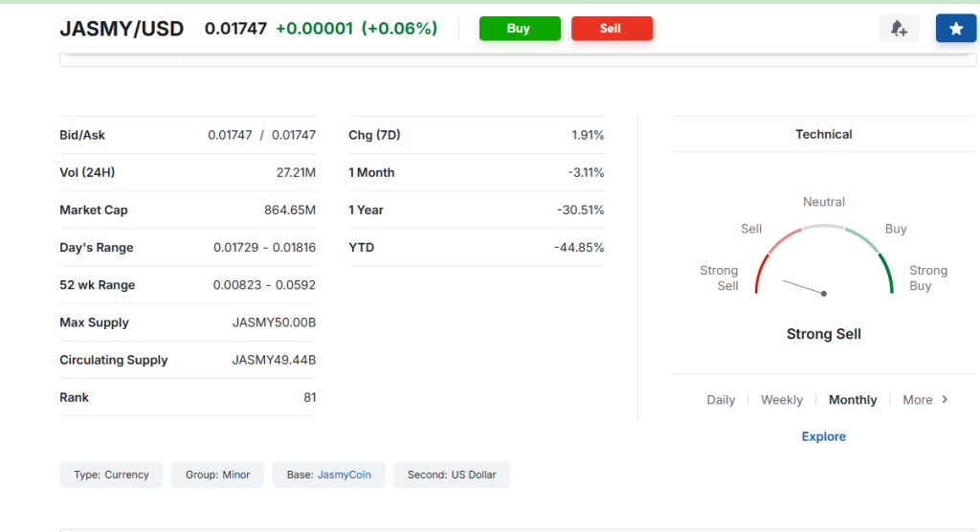Screen dimensions: 980x532
Task: Select the Monthly technical tab
Action: [853, 399]
